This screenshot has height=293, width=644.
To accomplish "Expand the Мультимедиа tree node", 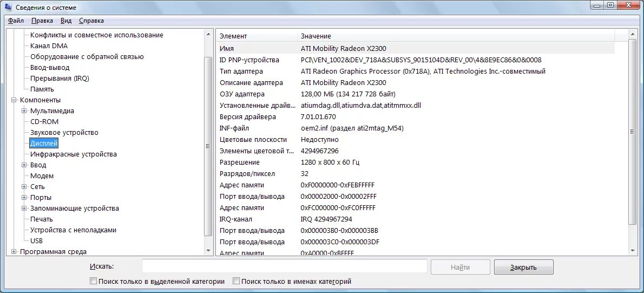I will point(24,111).
